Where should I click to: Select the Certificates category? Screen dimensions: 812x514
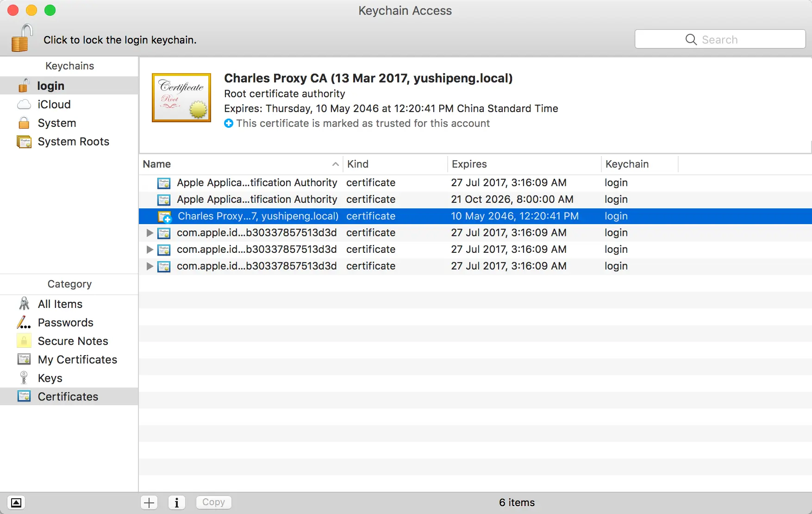click(x=69, y=396)
